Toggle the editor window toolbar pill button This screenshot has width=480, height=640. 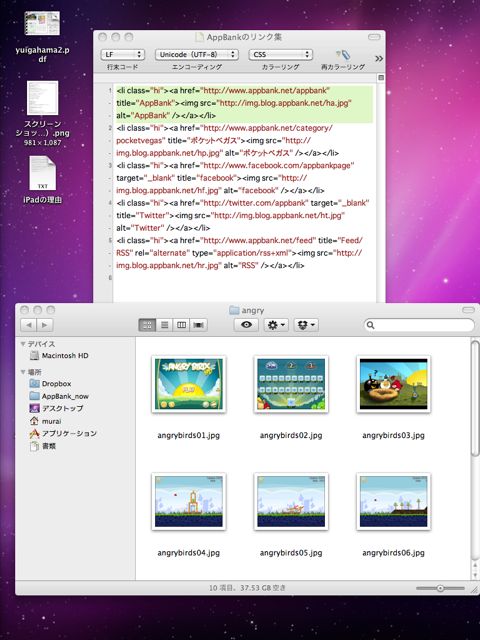point(374,37)
